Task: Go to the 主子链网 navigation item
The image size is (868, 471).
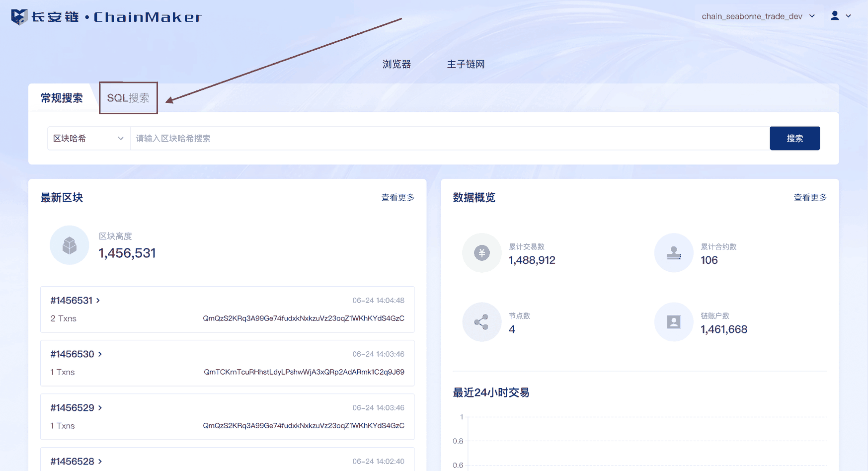Action: click(x=466, y=64)
